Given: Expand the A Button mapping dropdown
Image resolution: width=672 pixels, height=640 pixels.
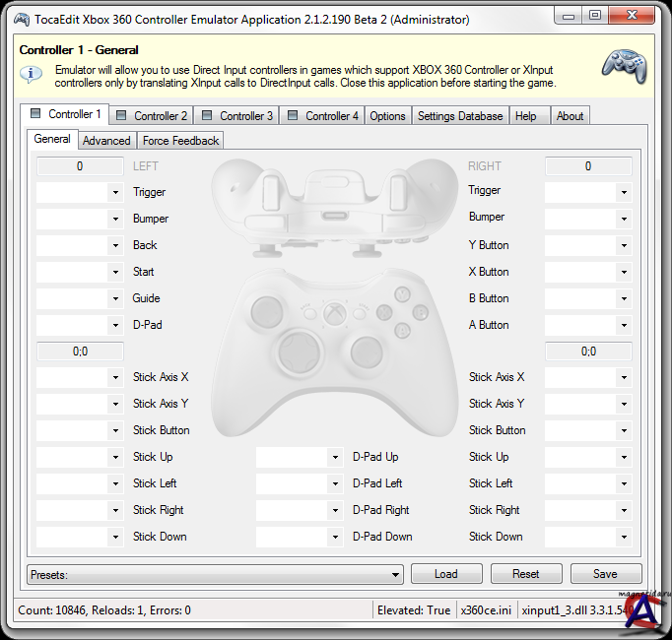Looking at the screenshot, I should pos(623,326).
